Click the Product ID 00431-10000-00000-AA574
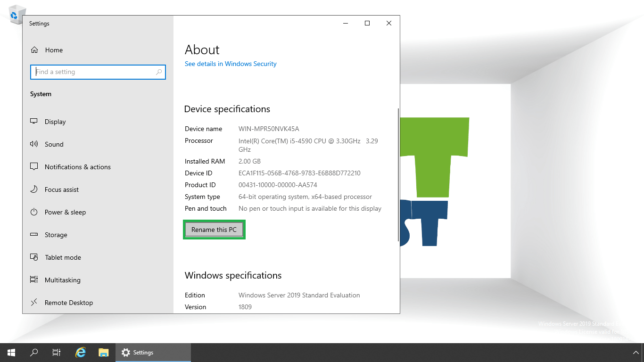Screen dimensions: 644x362 (278, 185)
